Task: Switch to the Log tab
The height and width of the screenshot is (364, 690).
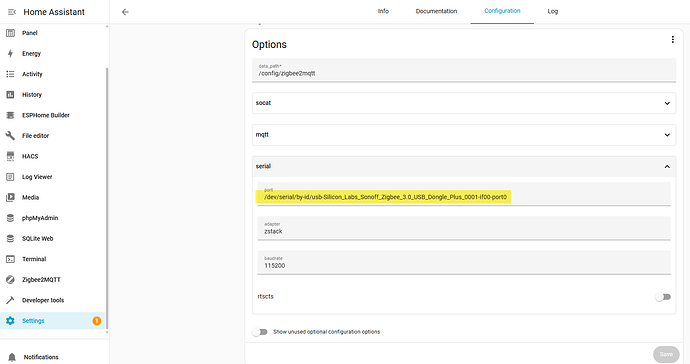Action: [x=553, y=11]
